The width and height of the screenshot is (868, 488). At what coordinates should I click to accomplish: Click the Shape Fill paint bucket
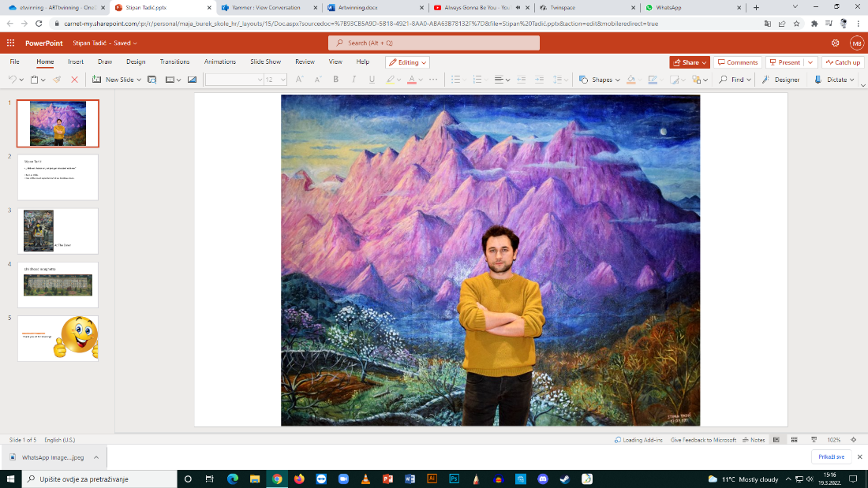click(x=631, y=80)
